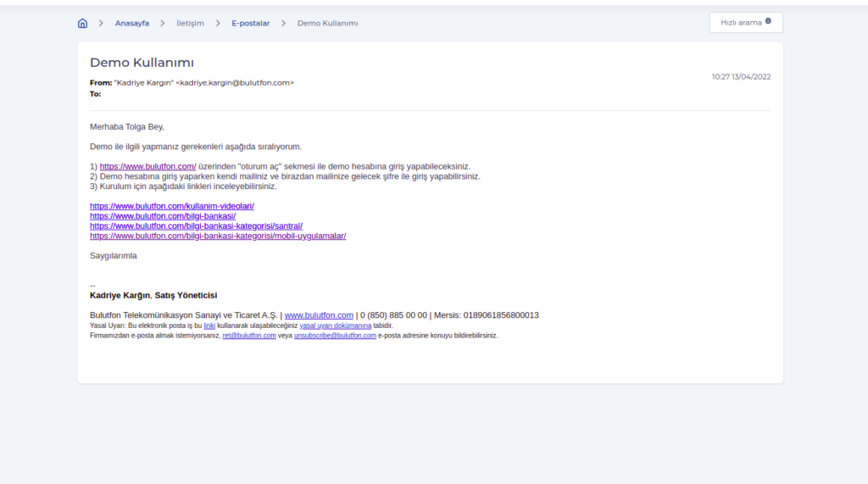Click the timestamp 10:27 13/04/2022
This screenshot has height=484, width=868.
[741, 77]
